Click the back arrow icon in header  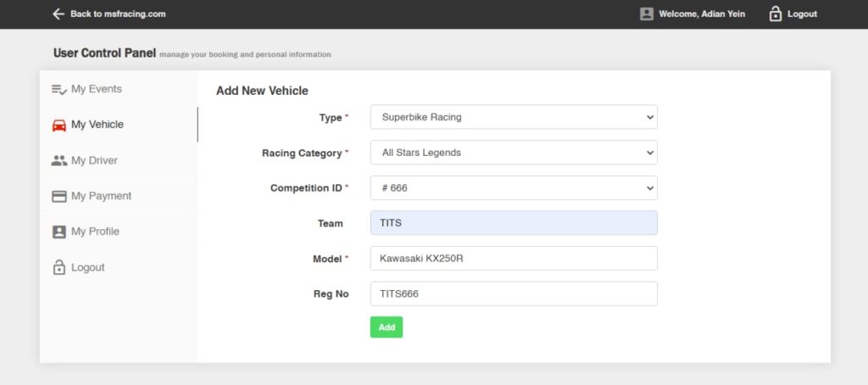coord(58,14)
